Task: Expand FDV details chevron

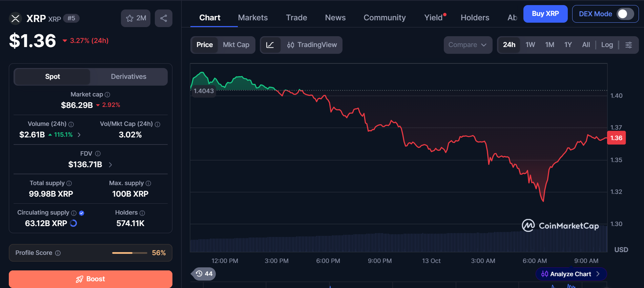Action: pyautogui.click(x=110, y=165)
